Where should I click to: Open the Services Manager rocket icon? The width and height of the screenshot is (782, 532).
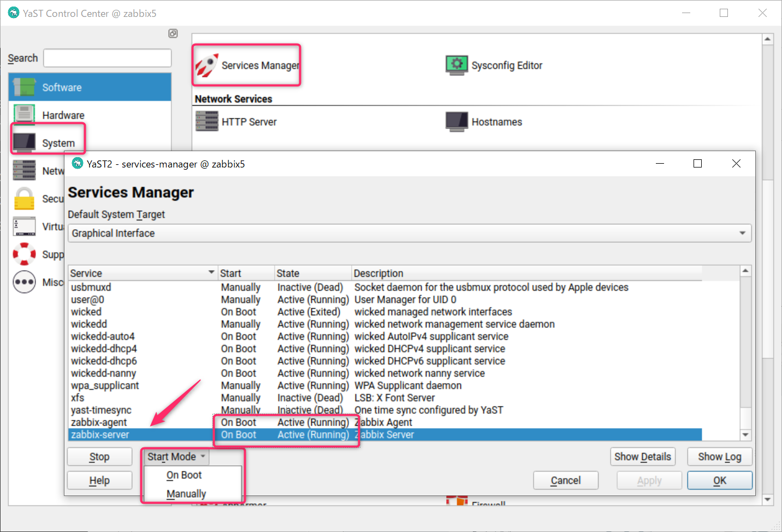207,65
